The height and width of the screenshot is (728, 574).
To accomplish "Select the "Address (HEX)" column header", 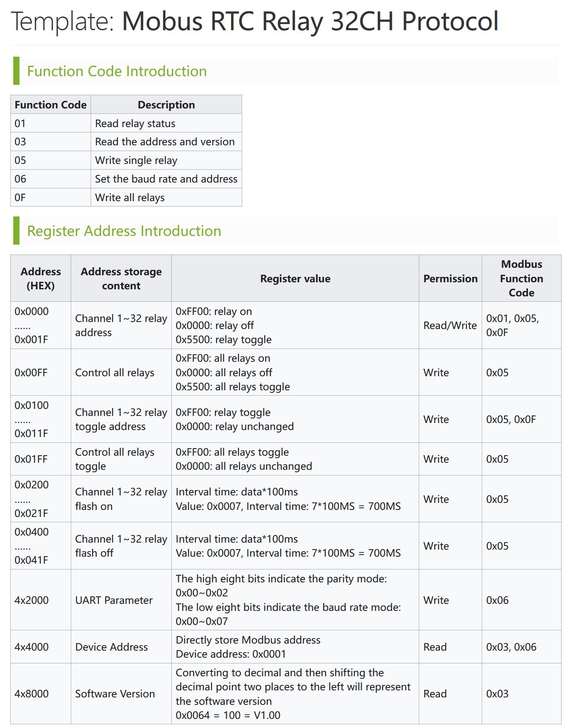I will pos(41,279).
